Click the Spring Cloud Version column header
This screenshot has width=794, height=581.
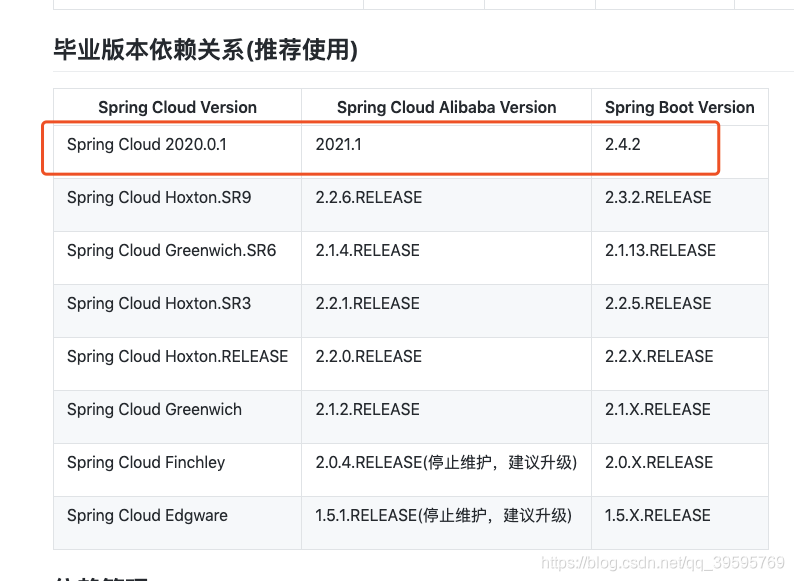[x=177, y=107]
